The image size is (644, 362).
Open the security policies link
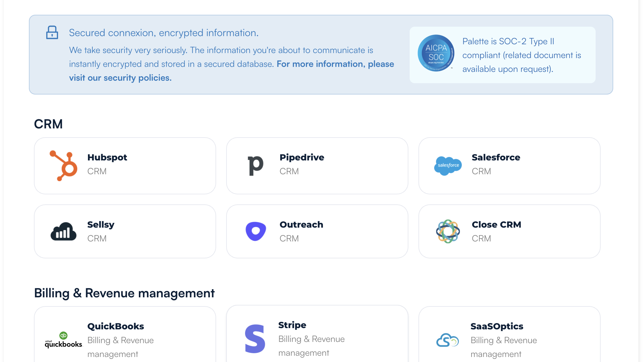pyautogui.click(x=120, y=78)
